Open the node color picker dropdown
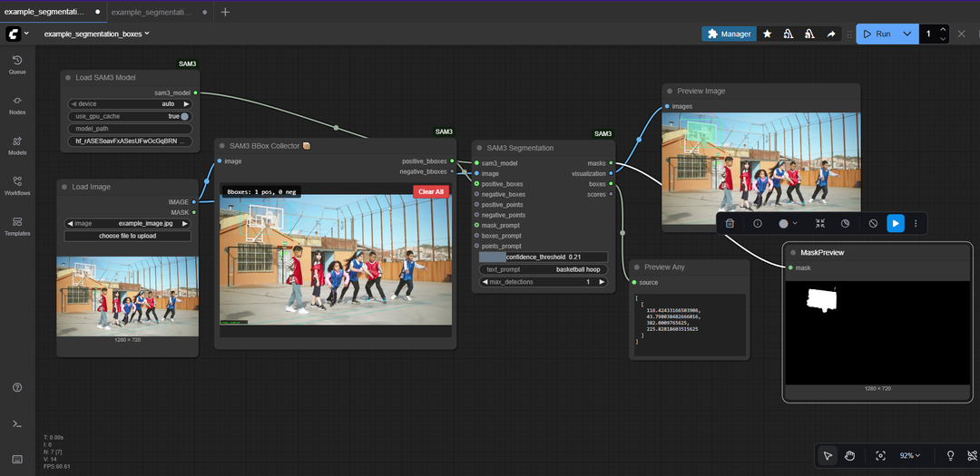Screen dimensions: 980x476 [788, 223]
